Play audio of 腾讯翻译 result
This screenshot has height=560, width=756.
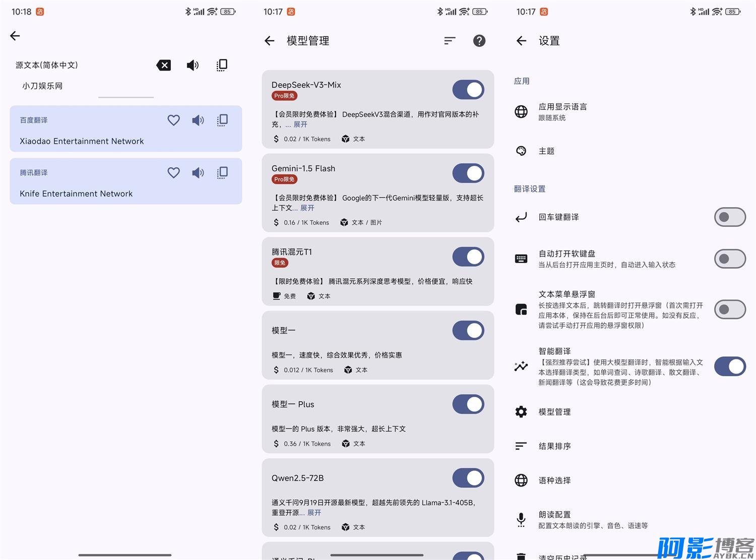(198, 172)
